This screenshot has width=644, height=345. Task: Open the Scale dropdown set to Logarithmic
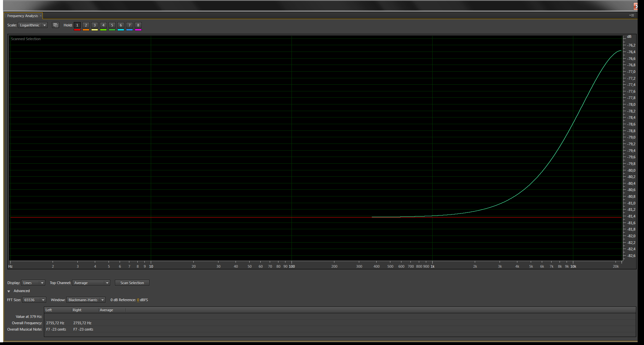coord(33,25)
